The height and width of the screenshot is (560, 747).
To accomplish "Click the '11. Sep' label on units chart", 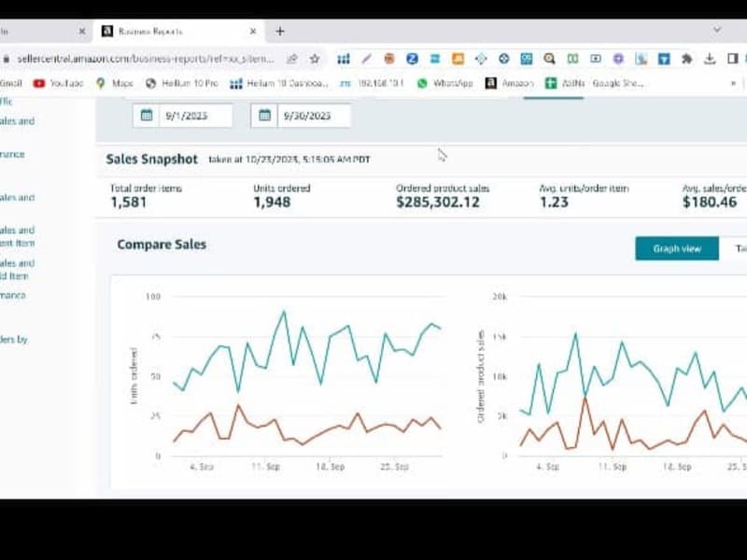I will [x=266, y=467].
